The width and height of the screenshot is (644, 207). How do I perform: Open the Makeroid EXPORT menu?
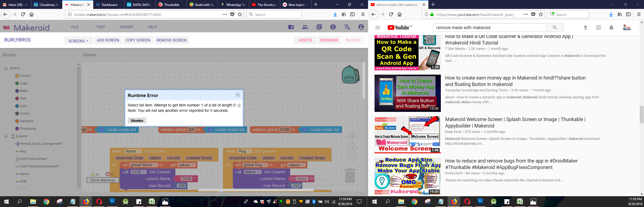pyautogui.click(x=127, y=27)
